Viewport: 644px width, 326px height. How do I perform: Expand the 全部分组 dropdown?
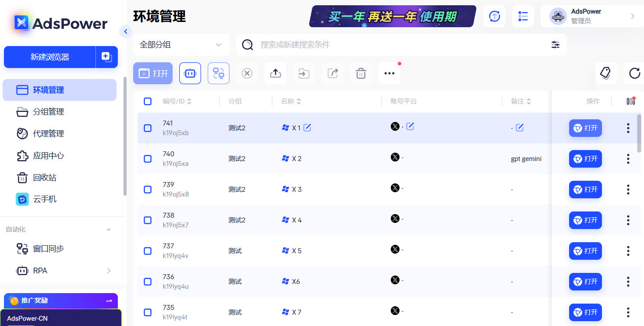(x=181, y=45)
